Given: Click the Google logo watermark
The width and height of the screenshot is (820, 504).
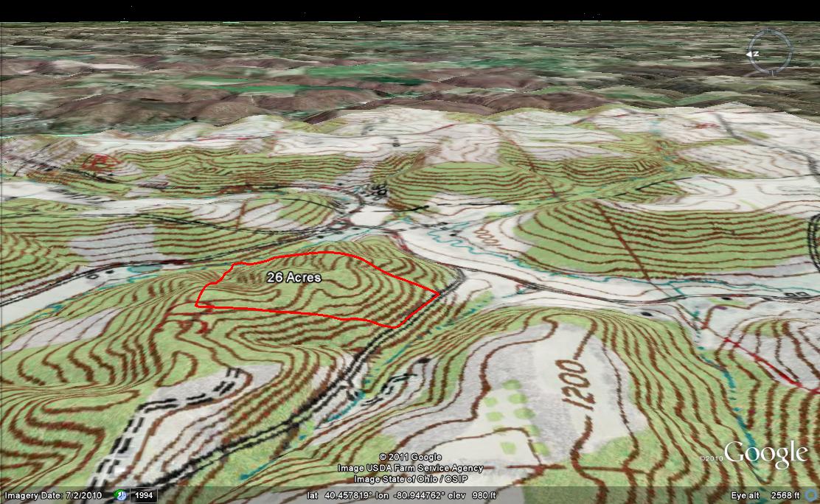Looking at the screenshot, I should click(x=766, y=455).
